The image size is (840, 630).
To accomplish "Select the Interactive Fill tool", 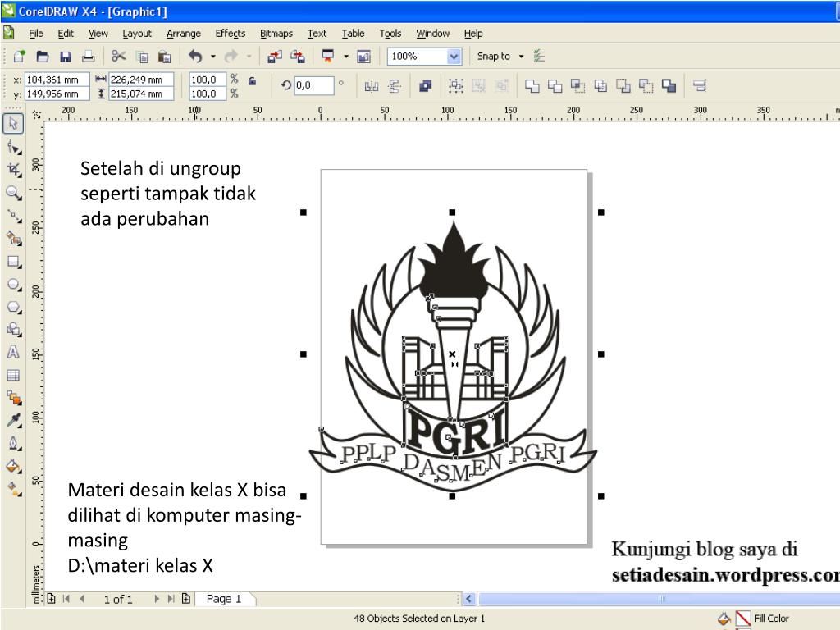I will [x=13, y=489].
